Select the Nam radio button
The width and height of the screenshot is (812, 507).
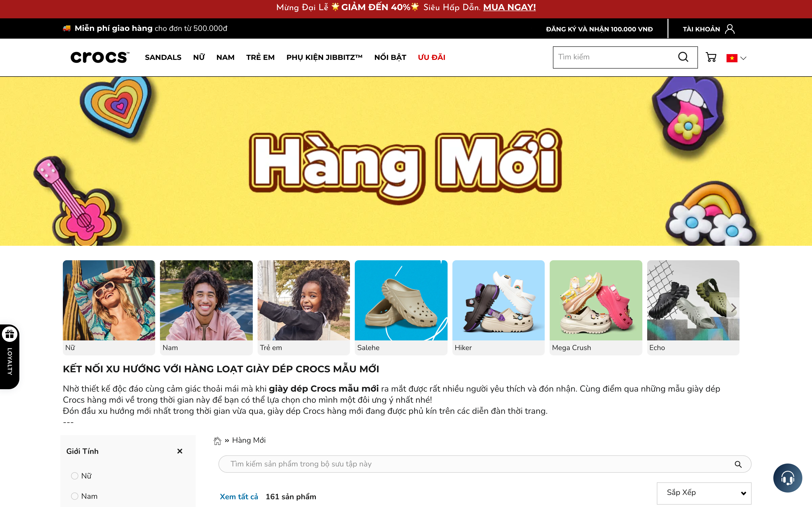click(x=74, y=496)
